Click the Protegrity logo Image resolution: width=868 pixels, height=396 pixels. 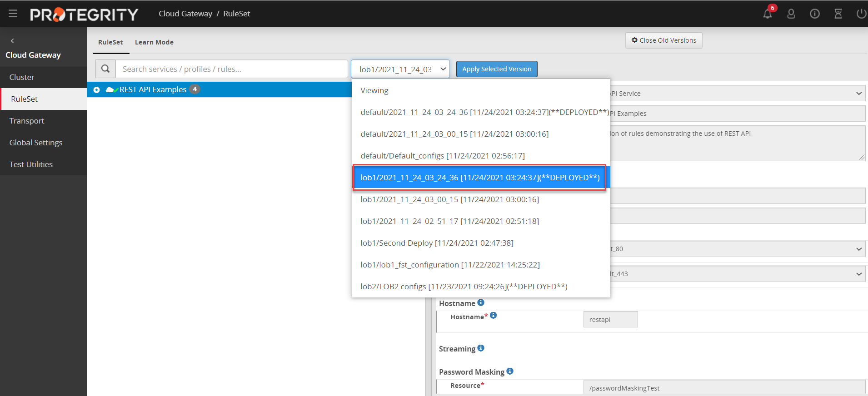pyautogui.click(x=84, y=15)
